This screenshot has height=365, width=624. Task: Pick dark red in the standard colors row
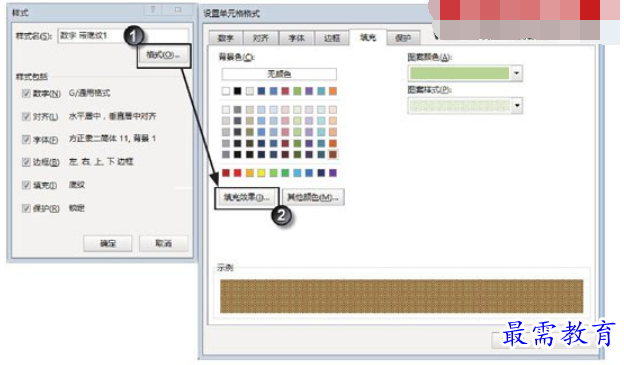pos(226,173)
